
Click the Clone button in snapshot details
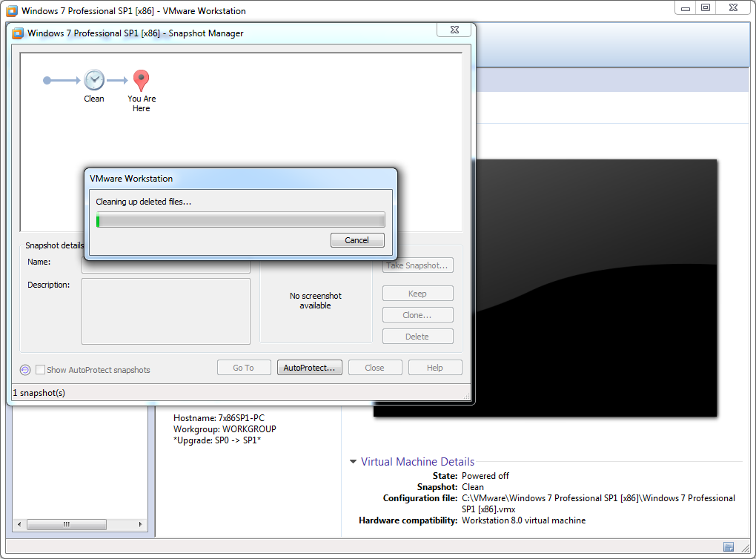click(417, 315)
